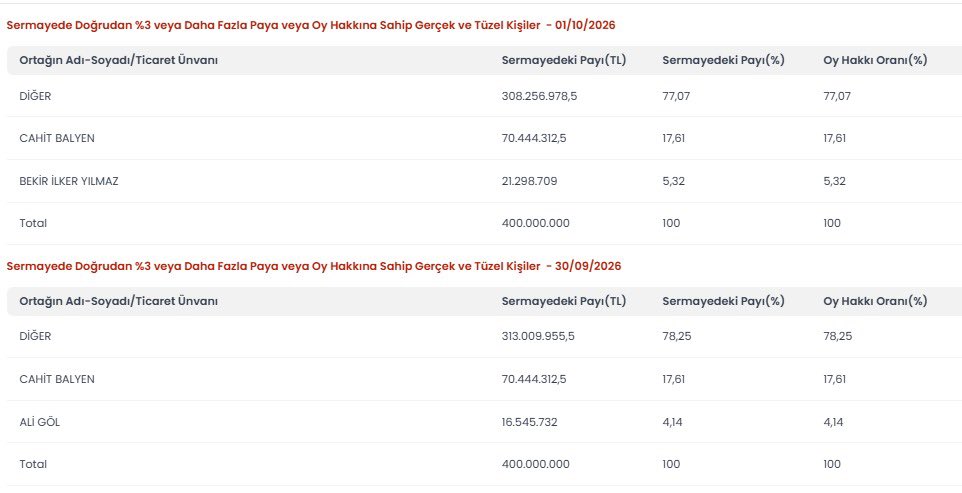Click 4,14 in Oy Hakkı Oranı(%) column
Screen dimensions: 962x493
click(834, 422)
